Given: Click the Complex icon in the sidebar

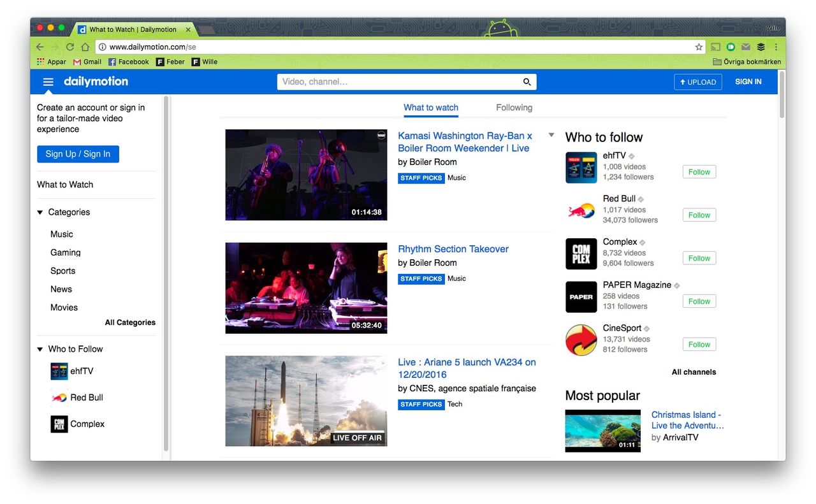Looking at the screenshot, I should 59,424.
